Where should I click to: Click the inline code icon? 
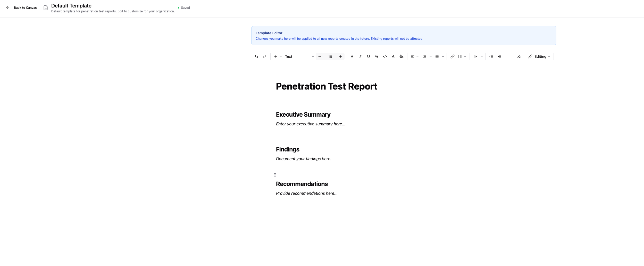pos(385,57)
